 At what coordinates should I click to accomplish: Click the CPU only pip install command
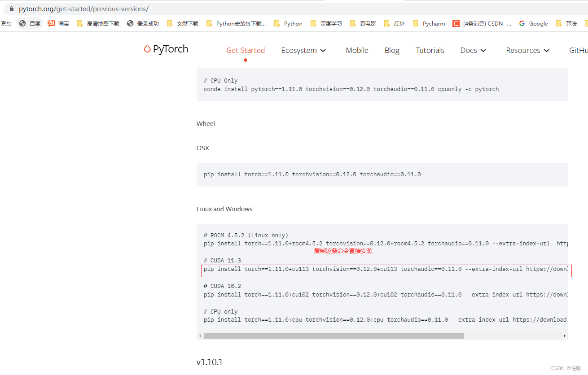pyautogui.click(x=386, y=320)
